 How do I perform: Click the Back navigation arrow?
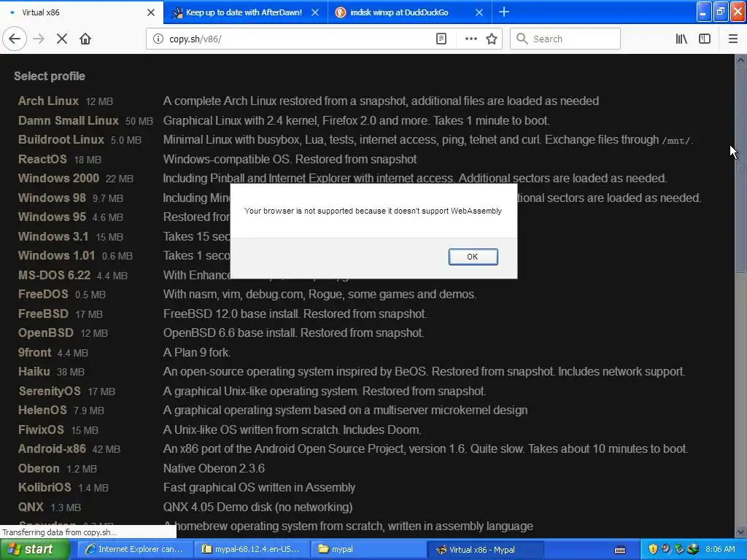pyautogui.click(x=15, y=39)
